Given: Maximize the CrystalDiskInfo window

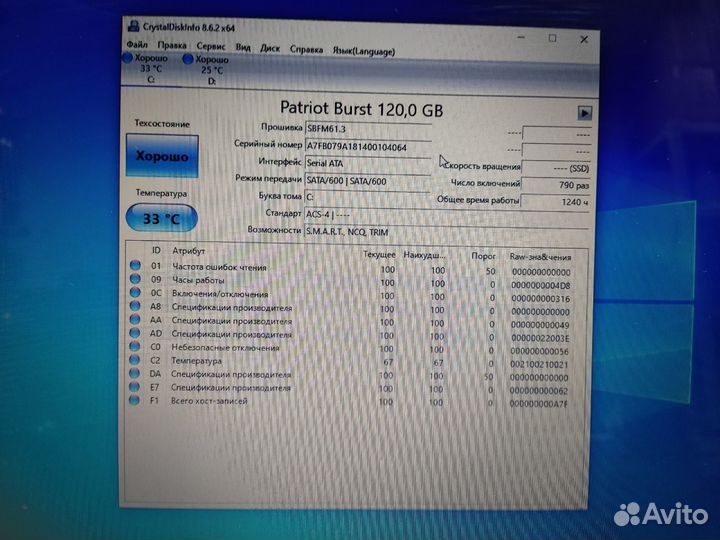Looking at the screenshot, I should click(x=552, y=39).
